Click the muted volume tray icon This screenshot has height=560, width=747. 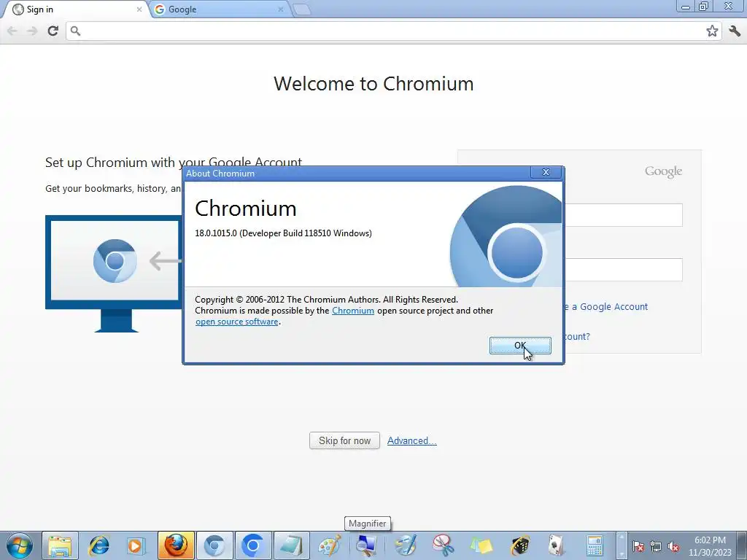pyautogui.click(x=673, y=547)
